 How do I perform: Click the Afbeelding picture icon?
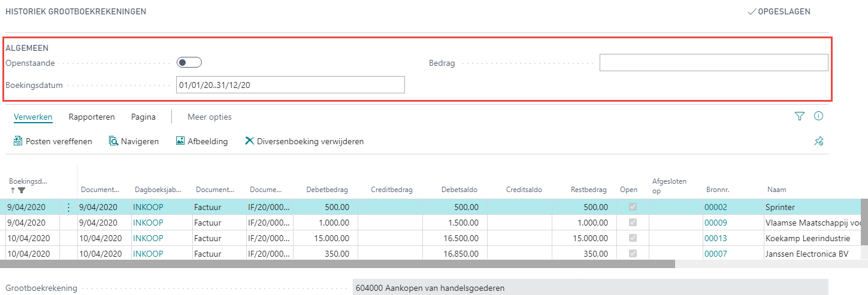click(x=180, y=142)
